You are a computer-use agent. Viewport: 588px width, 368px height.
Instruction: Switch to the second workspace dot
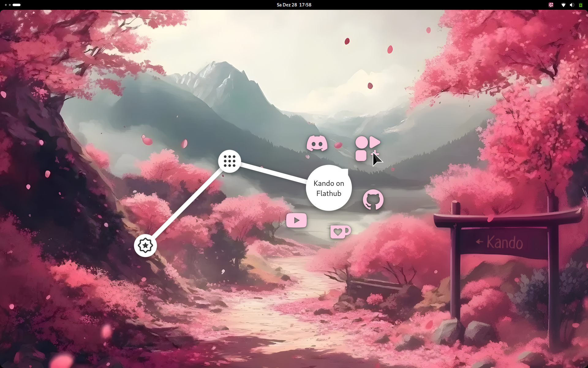[9, 5]
